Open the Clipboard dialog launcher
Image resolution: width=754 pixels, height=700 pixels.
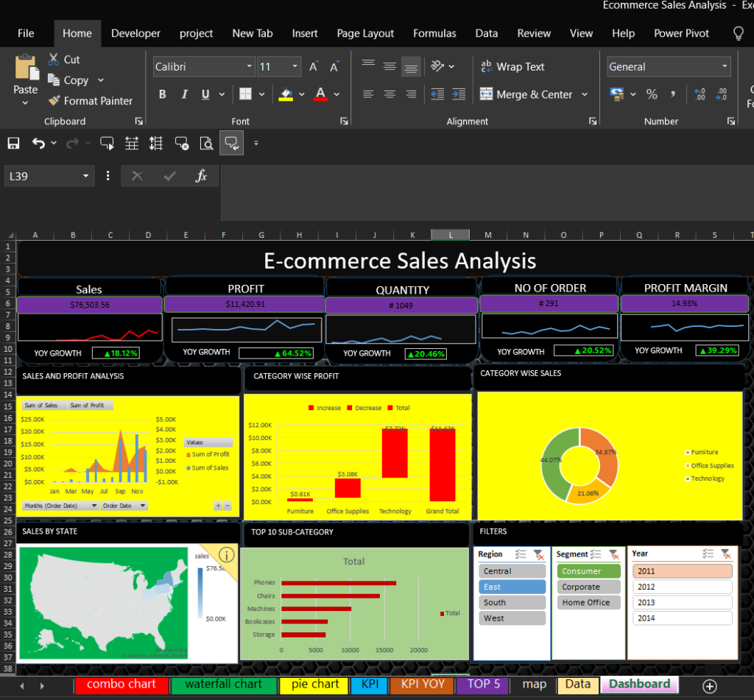click(x=138, y=121)
